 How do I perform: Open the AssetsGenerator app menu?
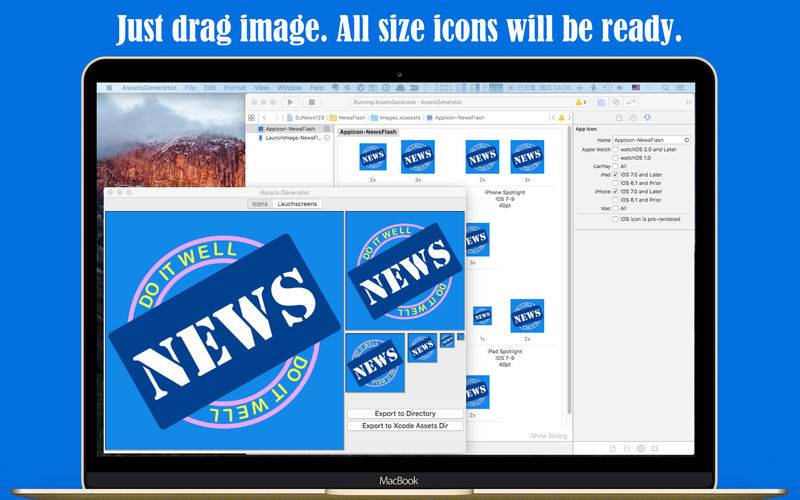click(x=149, y=88)
